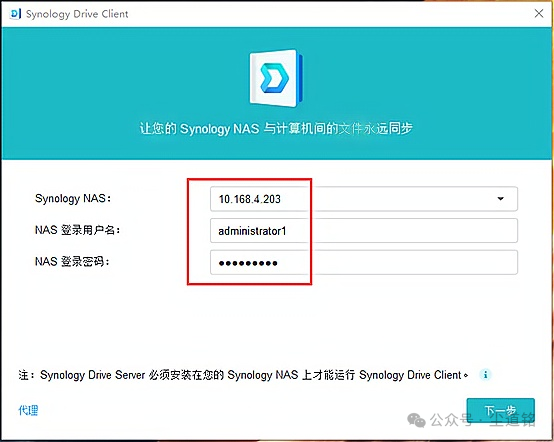
Task: Click the Synology Drive title bar icon
Action: click(15, 14)
